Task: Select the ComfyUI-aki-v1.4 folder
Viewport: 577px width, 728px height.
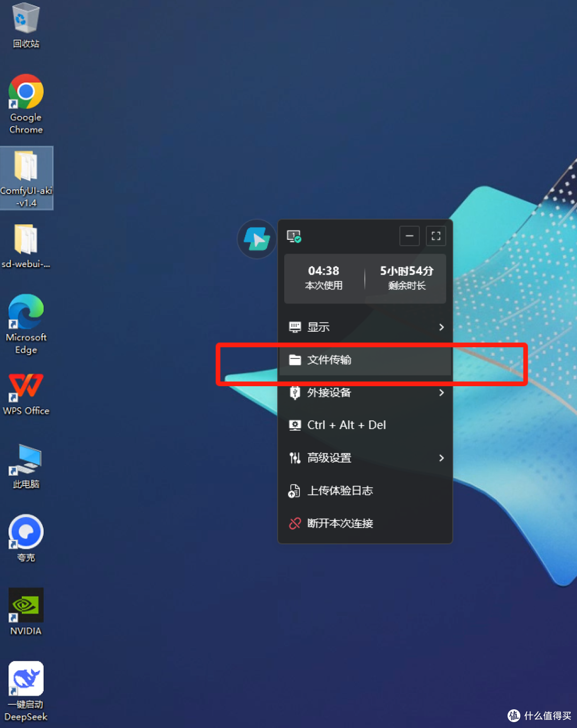Action: coord(26,178)
